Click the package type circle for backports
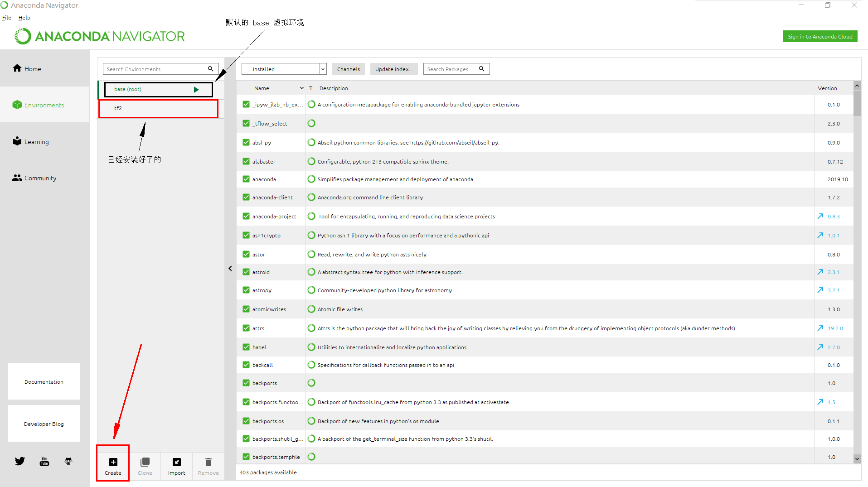 point(311,383)
